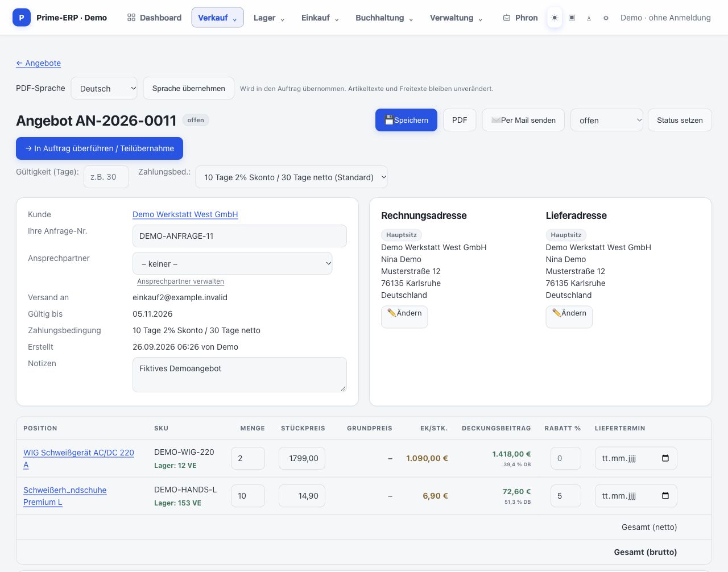Click the square display mode icon
728x572 pixels.
coord(572,18)
